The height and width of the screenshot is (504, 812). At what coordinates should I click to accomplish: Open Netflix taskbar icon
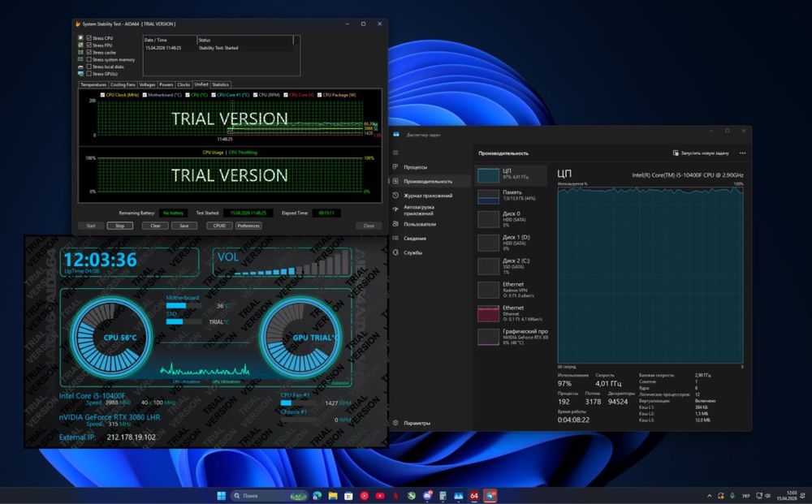395,496
